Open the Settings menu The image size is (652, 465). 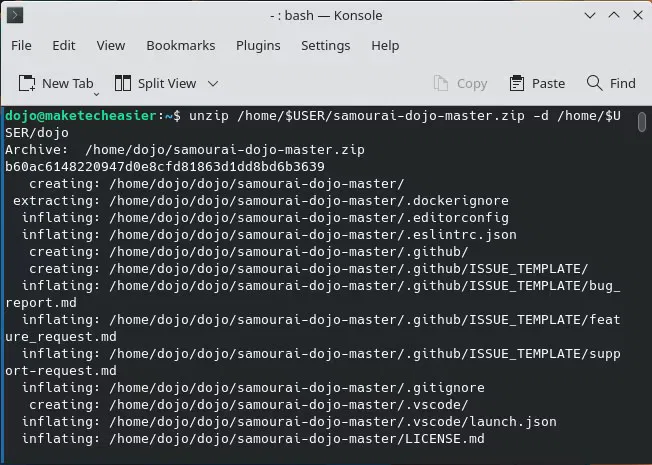coord(326,45)
